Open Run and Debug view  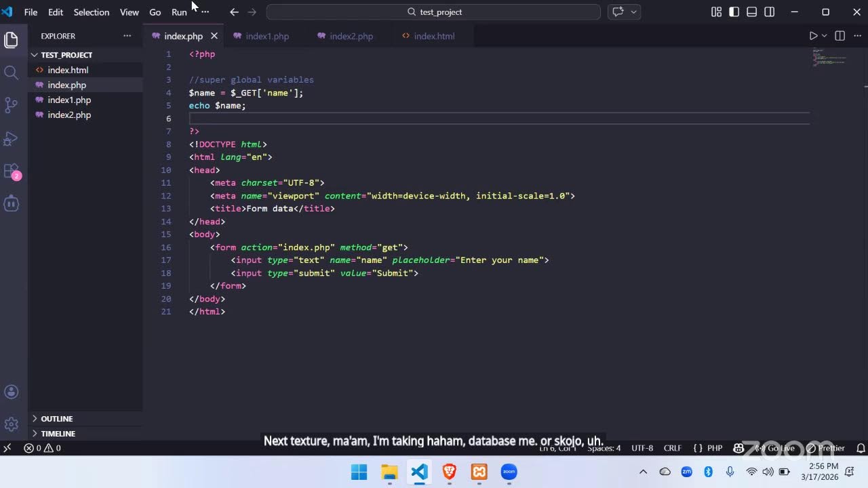(11, 138)
